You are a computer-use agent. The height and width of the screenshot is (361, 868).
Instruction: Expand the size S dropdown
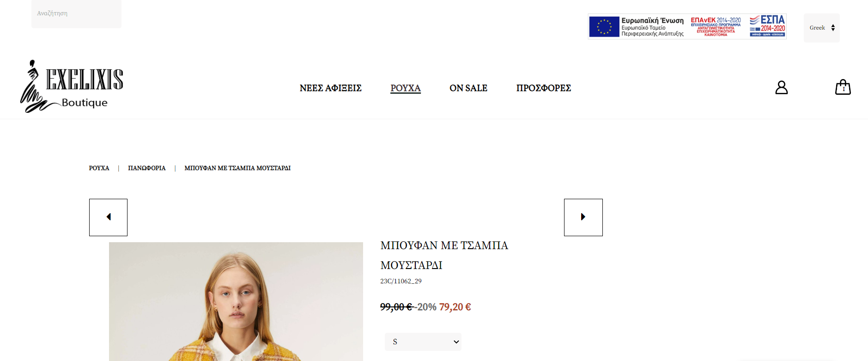point(423,342)
